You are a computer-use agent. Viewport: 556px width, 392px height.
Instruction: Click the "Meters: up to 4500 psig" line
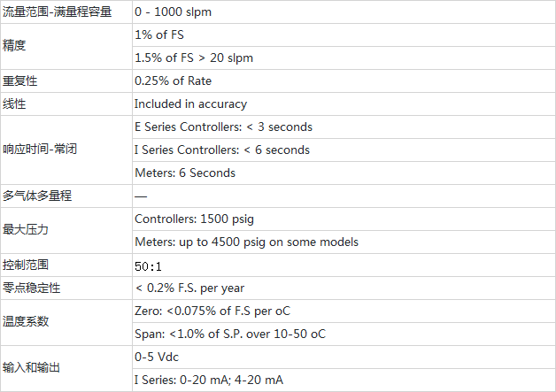246,242
